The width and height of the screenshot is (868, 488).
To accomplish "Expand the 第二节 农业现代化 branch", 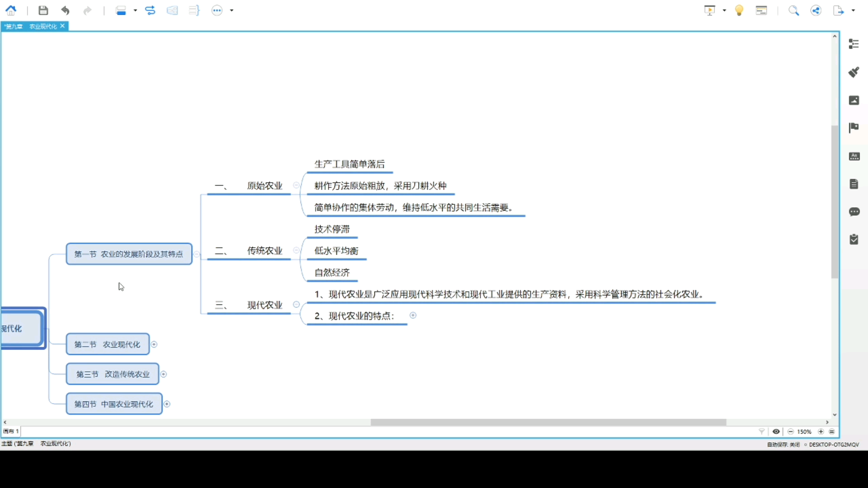I will (154, 344).
